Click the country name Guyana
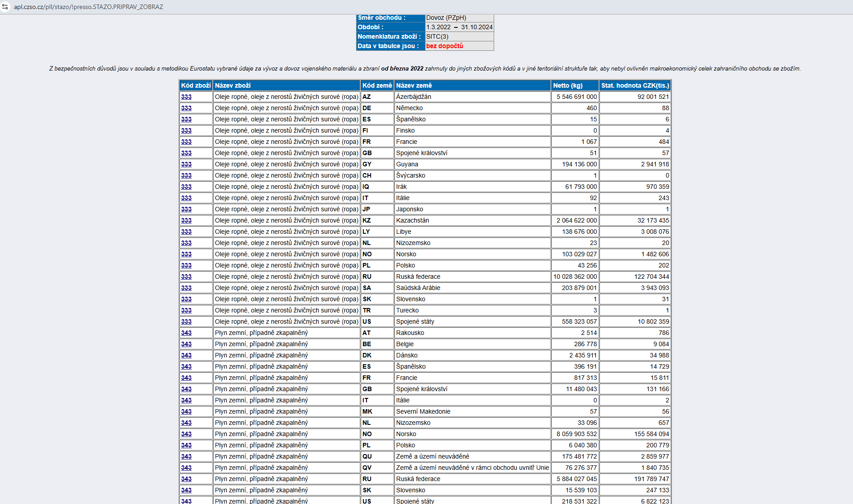853x504 pixels. point(407,164)
